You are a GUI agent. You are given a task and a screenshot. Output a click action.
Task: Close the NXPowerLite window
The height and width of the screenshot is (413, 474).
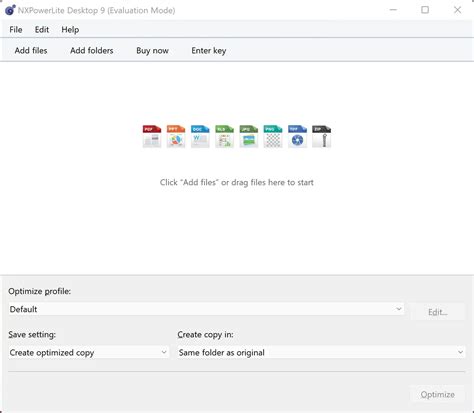point(457,10)
